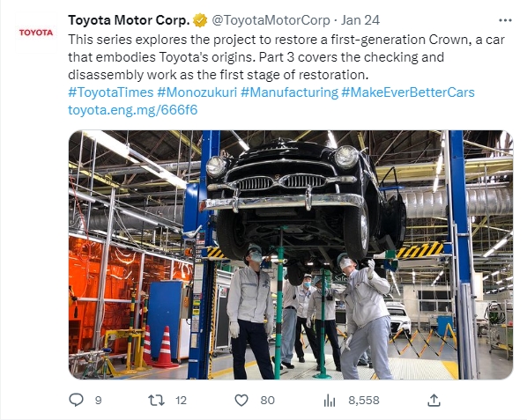
Task: Follow the #MakeEverBetterCars hashtag
Action: (408, 92)
